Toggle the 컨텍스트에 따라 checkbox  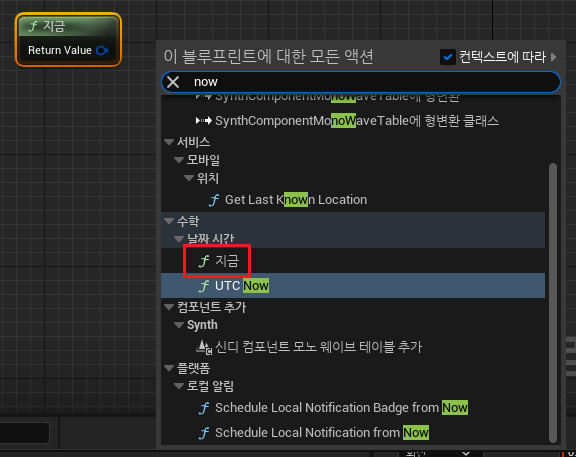coord(448,57)
